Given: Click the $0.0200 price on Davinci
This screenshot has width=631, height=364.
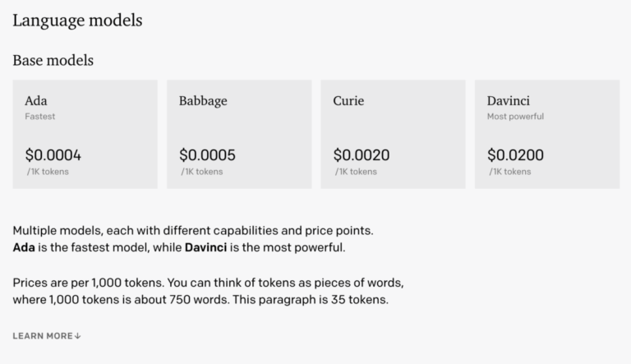Looking at the screenshot, I should tap(515, 155).
